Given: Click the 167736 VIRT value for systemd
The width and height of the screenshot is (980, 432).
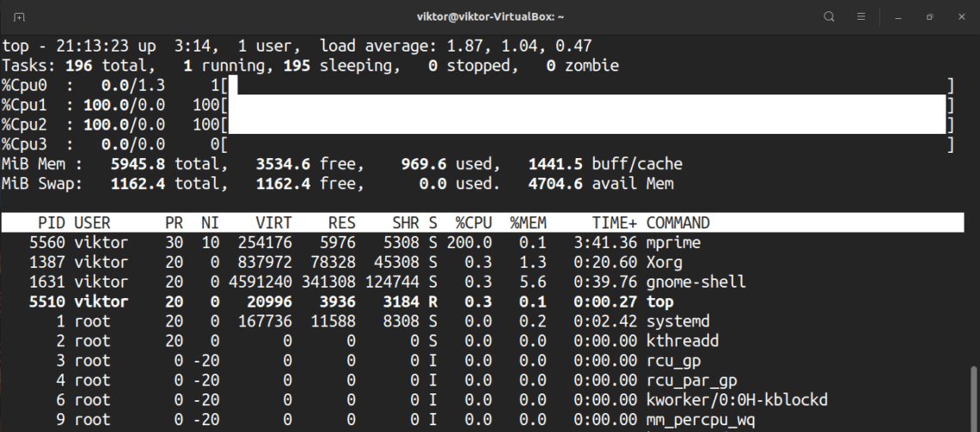Looking at the screenshot, I should pyautogui.click(x=265, y=321).
